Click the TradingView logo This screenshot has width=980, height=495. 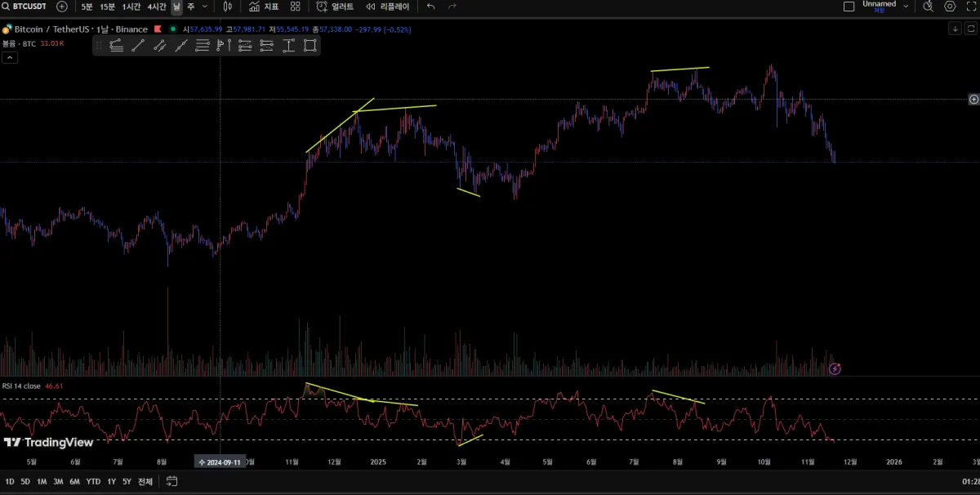(48, 443)
